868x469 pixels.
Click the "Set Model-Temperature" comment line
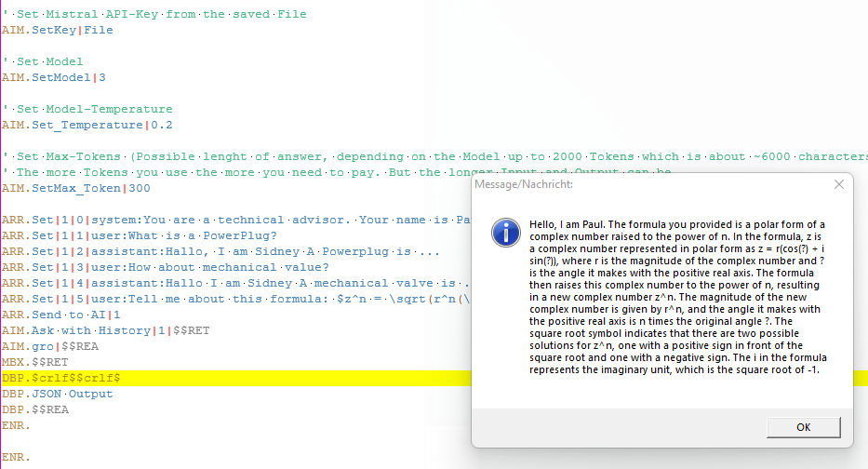click(x=93, y=109)
